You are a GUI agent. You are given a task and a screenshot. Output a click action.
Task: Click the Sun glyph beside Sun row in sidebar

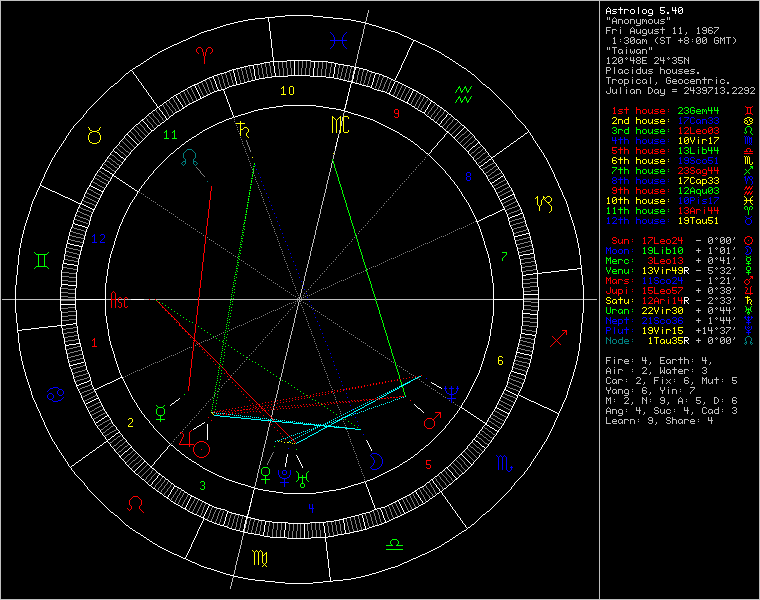point(748,241)
